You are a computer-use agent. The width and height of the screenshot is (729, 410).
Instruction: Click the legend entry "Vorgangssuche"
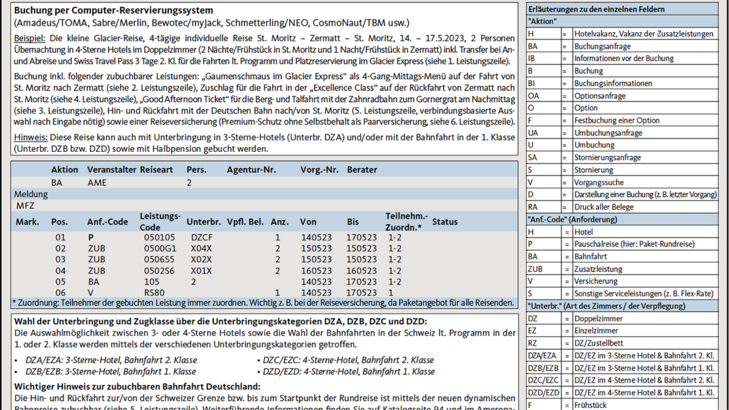pos(599,183)
